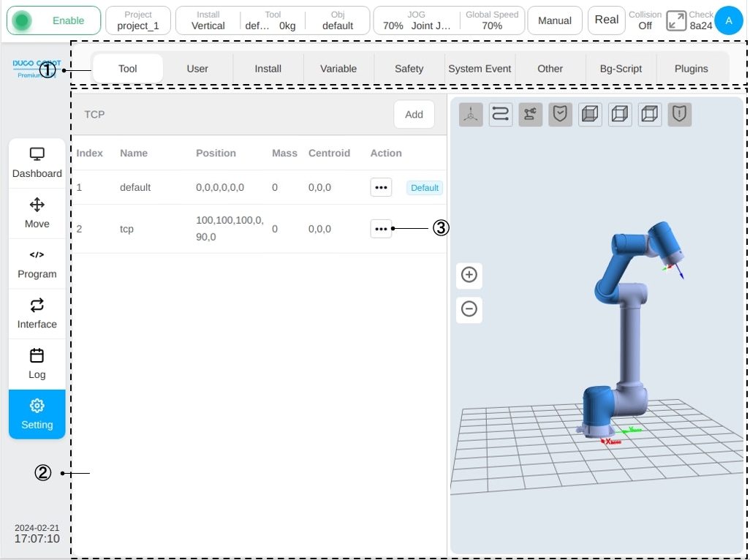750x560 pixels.
Task: Toggle the coordinate axes display icon
Action: [471, 114]
